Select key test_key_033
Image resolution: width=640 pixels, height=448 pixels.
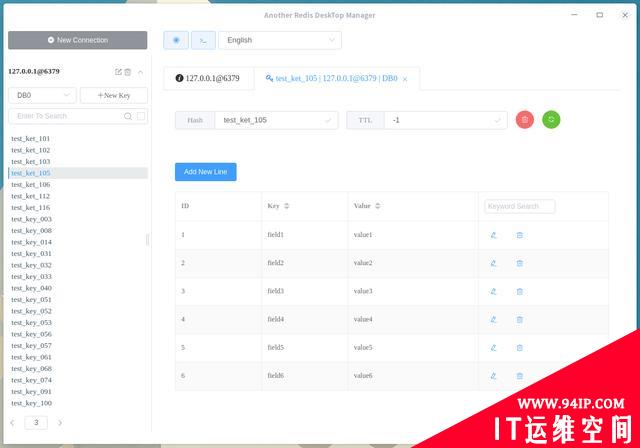(78, 277)
